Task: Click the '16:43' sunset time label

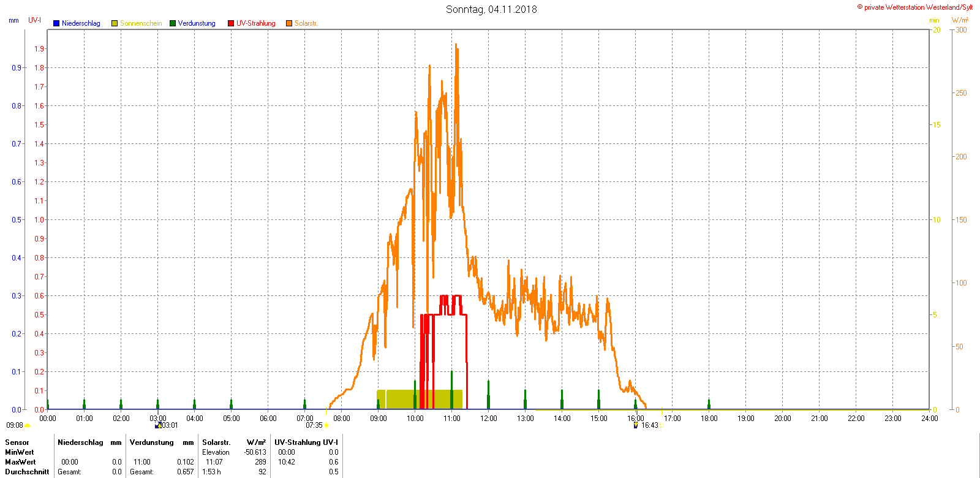Action: click(650, 425)
